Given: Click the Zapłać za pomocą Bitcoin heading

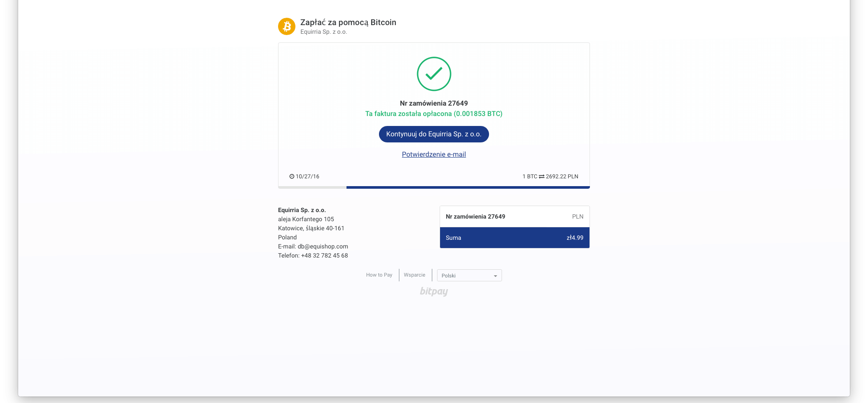Looking at the screenshot, I should click(x=348, y=23).
